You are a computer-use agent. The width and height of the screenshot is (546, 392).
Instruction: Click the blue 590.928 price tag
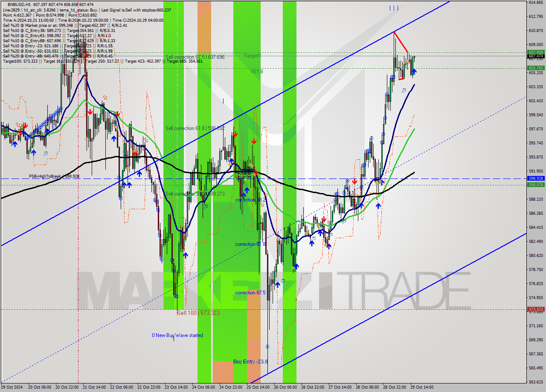click(536, 179)
